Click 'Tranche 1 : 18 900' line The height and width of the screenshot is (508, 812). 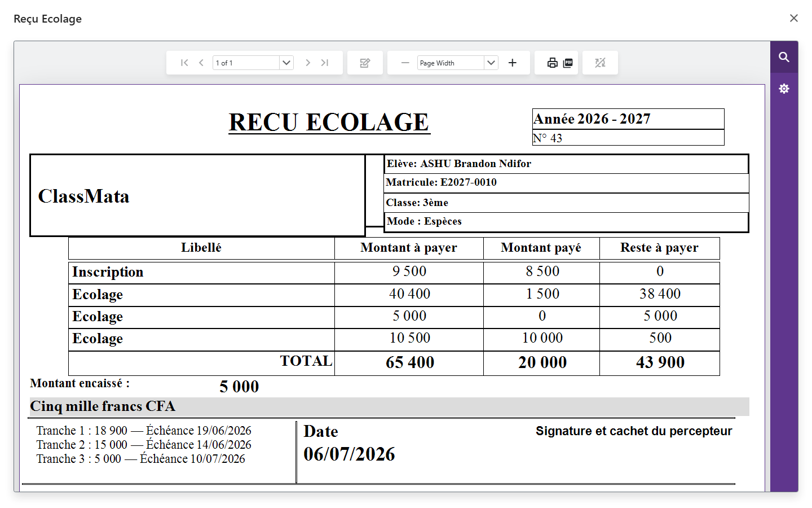pos(144,431)
